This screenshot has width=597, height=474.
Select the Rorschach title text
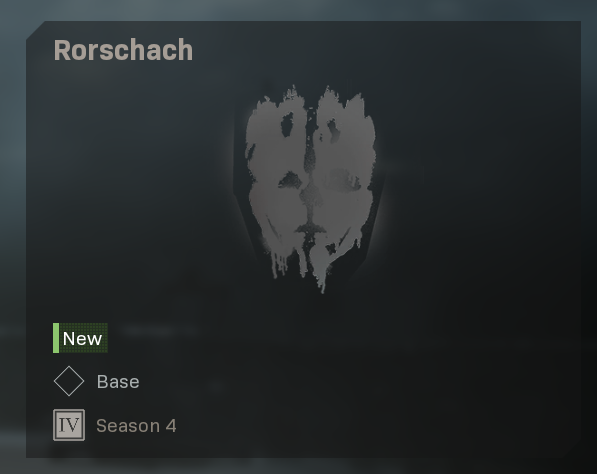tap(123, 50)
